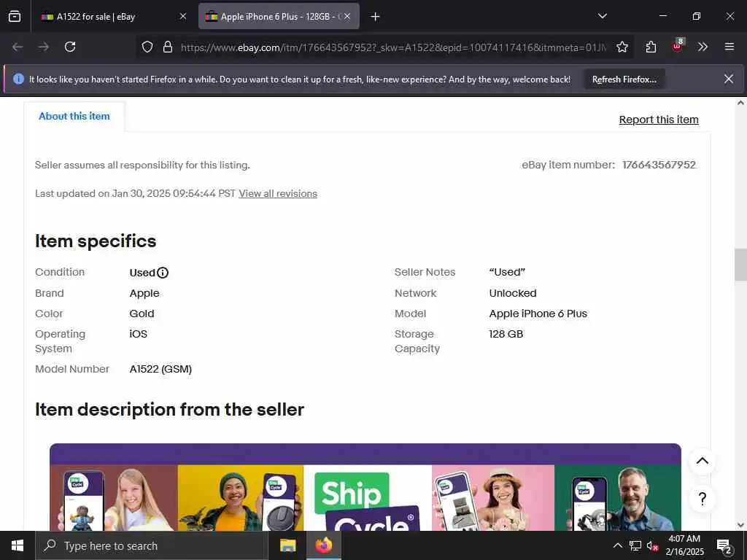The height and width of the screenshot is (560, 747).
Task: Click the page vertical scrollbar thumb
Action: click(740, 265)
